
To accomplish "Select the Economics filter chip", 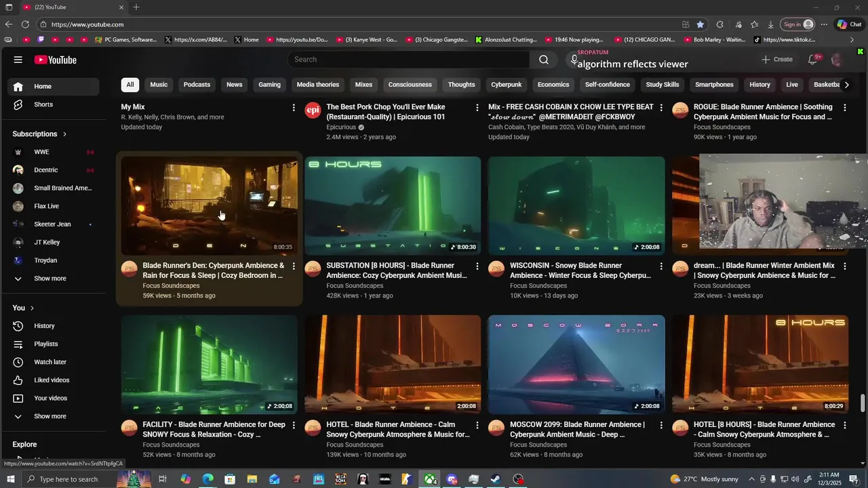I will click(553, 85).
